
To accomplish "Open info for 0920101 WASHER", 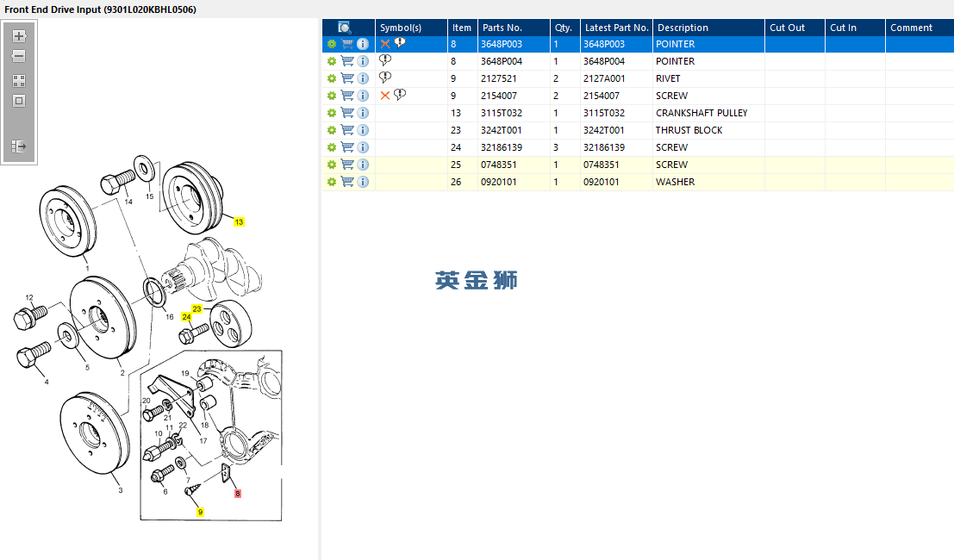I will (x=363, y=182).
